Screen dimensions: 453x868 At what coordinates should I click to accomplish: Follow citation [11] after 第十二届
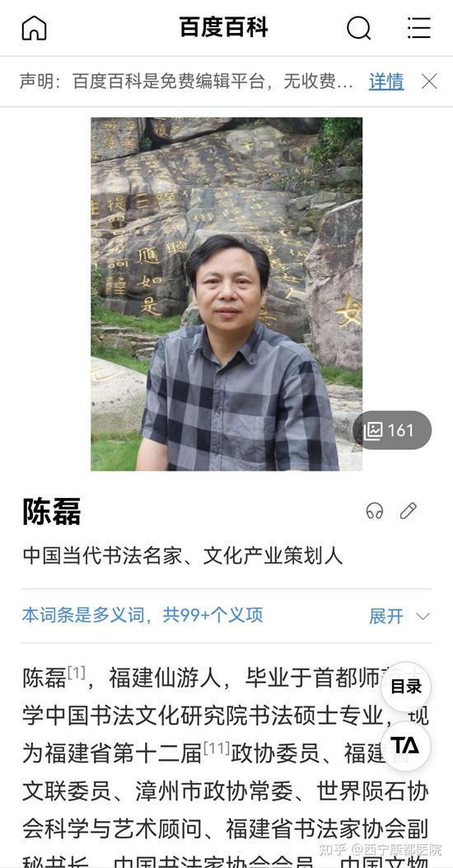click(217, 748)
